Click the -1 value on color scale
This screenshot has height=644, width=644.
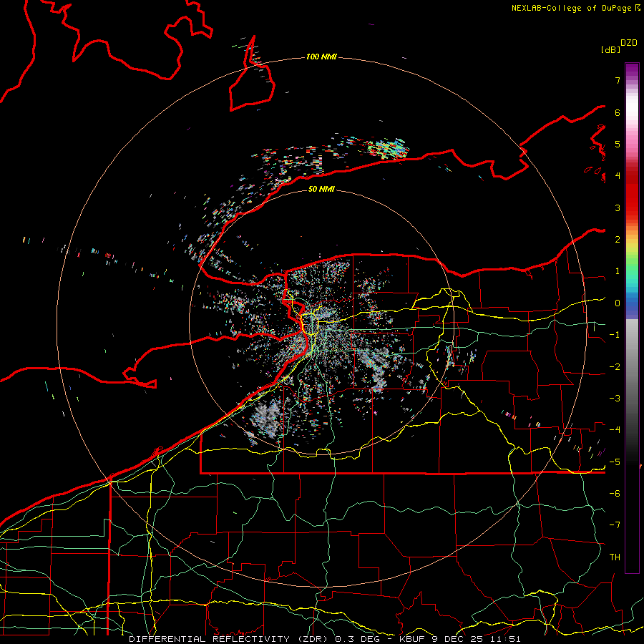click(615, 335)
